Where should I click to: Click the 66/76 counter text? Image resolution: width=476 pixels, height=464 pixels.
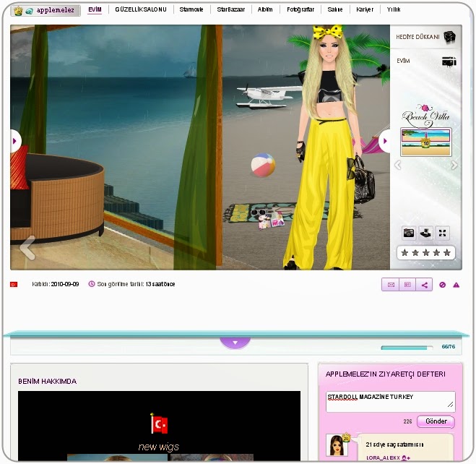point(449,346)
